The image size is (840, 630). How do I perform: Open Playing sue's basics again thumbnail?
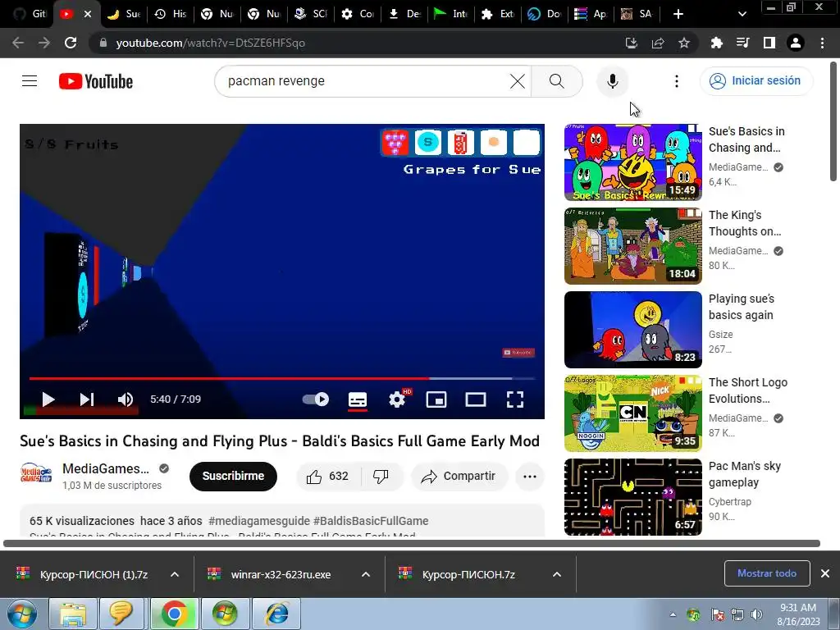click(632, 330)
